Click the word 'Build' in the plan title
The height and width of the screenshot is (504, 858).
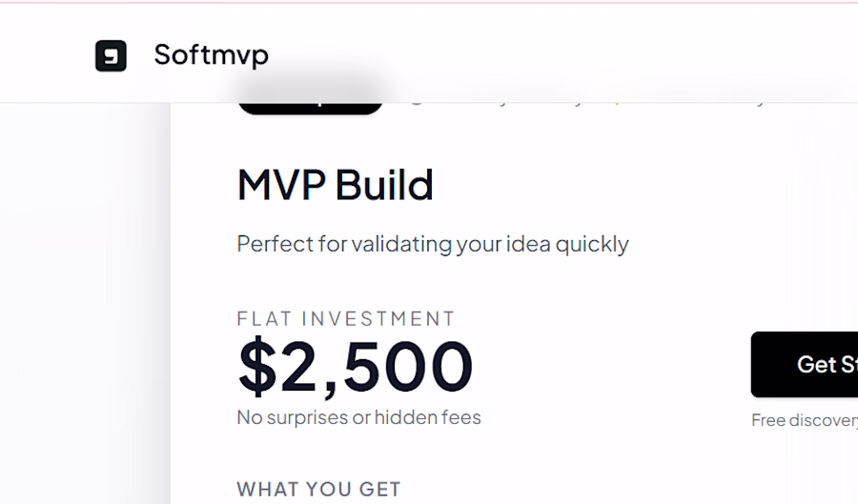pos(384,186)
